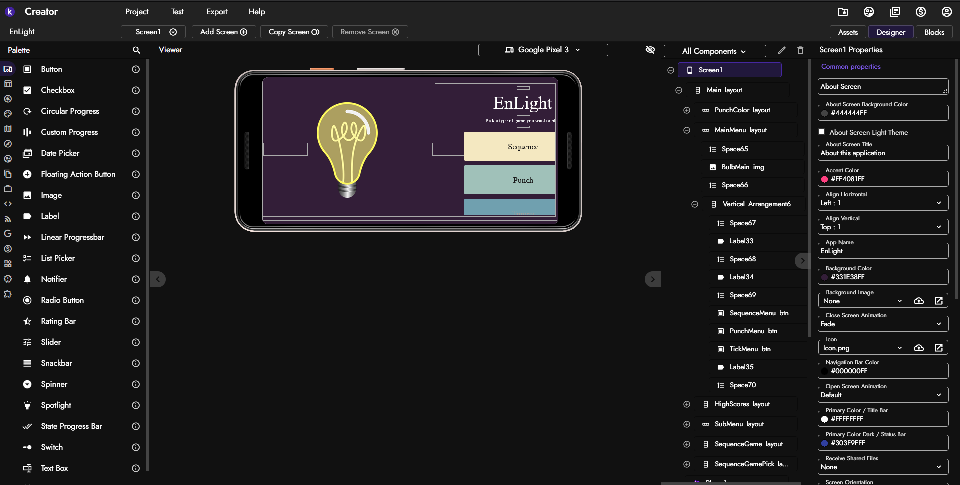The width and height of the screenshot is (960, 485).
Task: Enable the About Screen Light Theme checkbox
Action: point(822,132)
